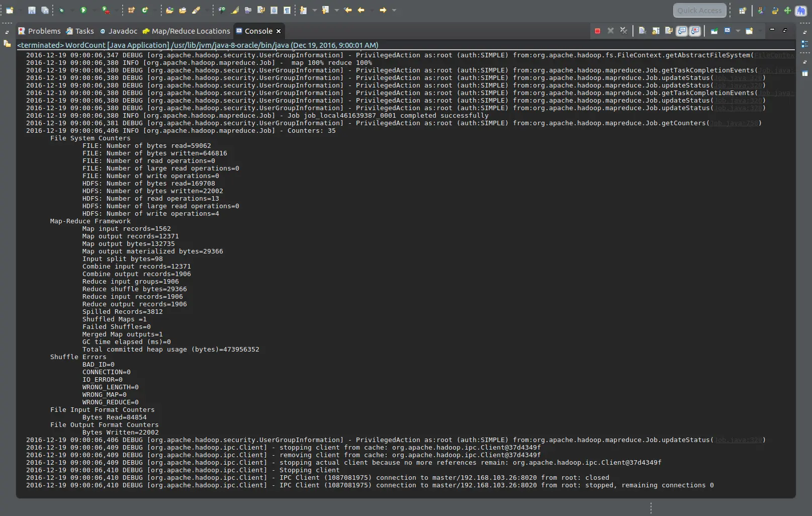Navigate back with the left arrow

tap(361, 10)
